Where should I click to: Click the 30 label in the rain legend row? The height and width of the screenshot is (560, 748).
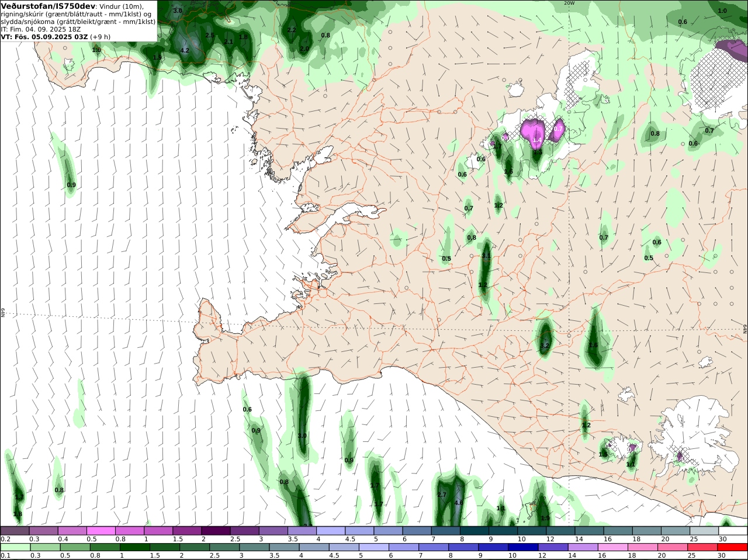tap(723, 555)
